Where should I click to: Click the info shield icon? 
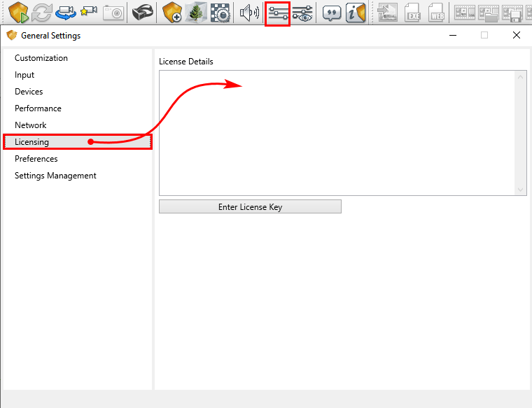tap(356, 13)
